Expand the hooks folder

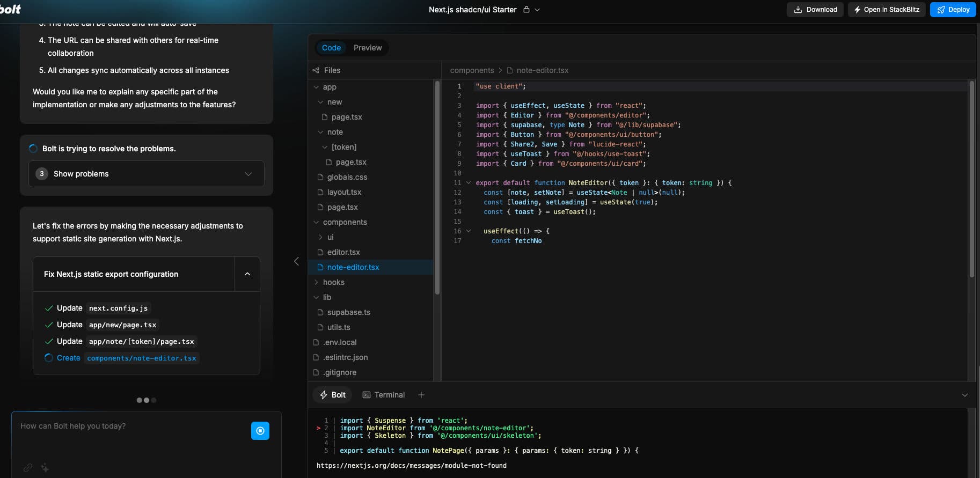coord(333,282)
